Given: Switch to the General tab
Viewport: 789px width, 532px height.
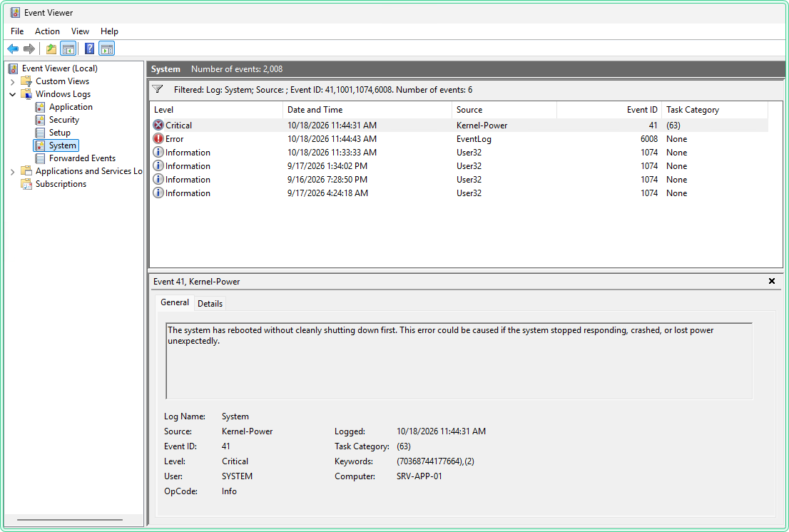Looking at the screenshot, I should (175, 302).
